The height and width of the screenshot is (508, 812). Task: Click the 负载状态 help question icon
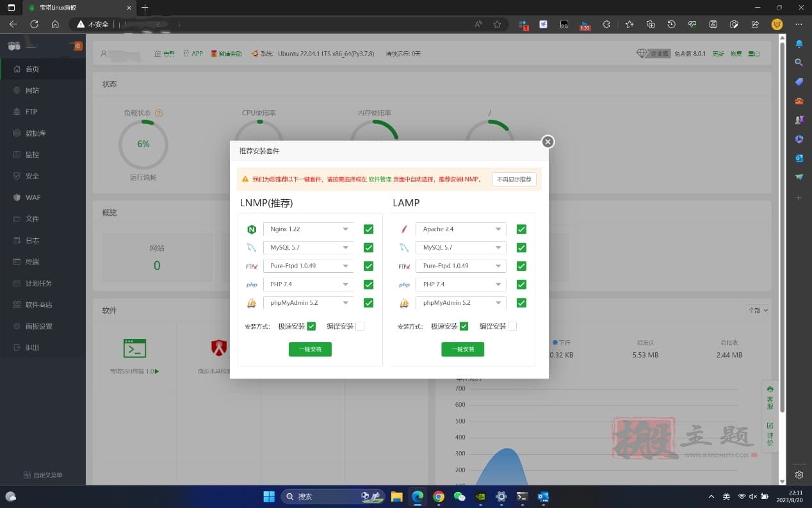(x=159, y=113)
